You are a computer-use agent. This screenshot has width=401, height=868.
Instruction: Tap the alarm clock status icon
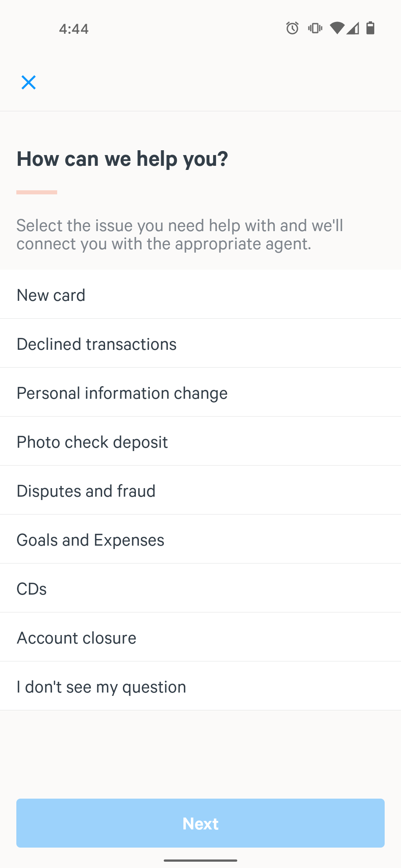(292, 28)
